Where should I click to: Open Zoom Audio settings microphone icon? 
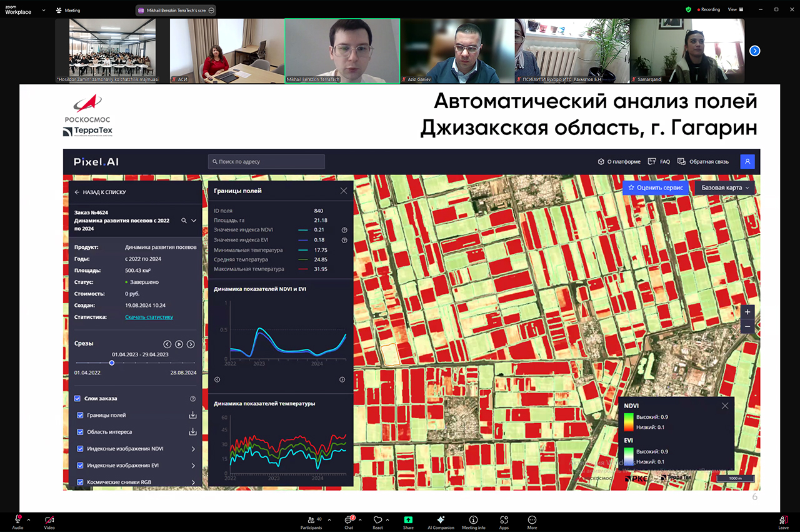coord(18,519)
